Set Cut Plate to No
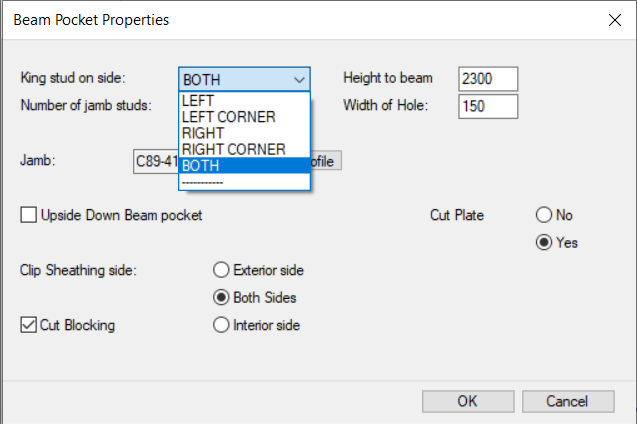 tap(544, 215)
